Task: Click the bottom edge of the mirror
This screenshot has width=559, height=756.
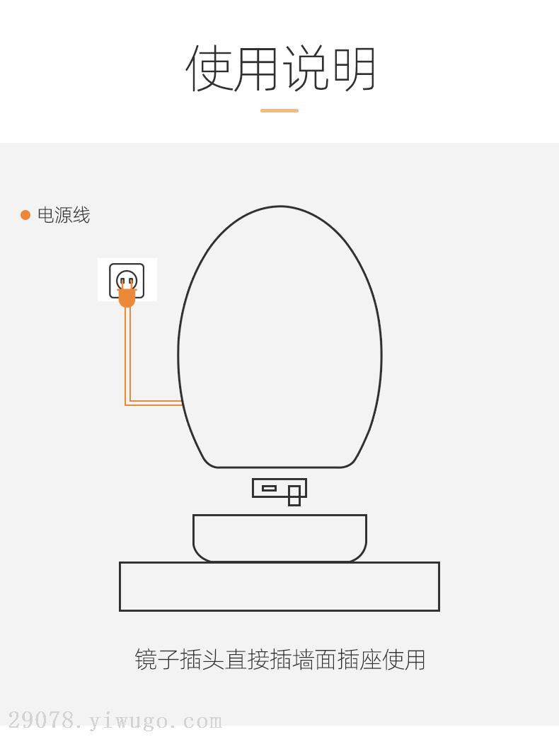Action: coord(279,467)
